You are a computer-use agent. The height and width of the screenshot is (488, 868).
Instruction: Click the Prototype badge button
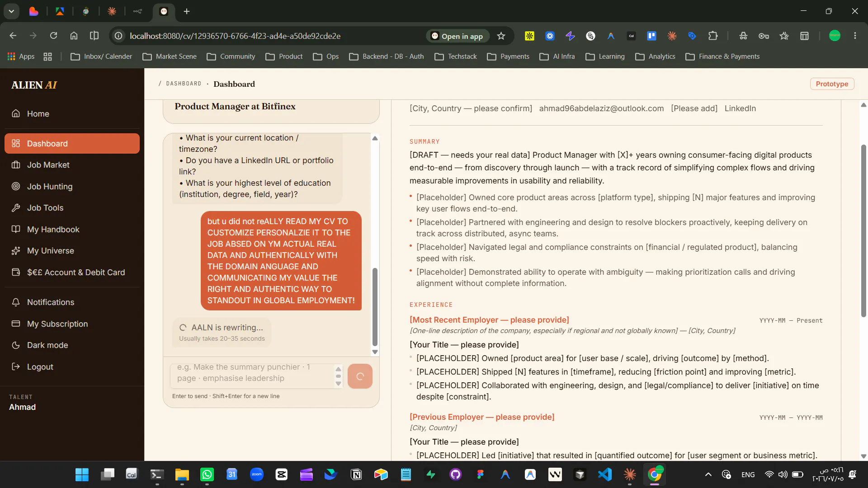pos(832,84)
